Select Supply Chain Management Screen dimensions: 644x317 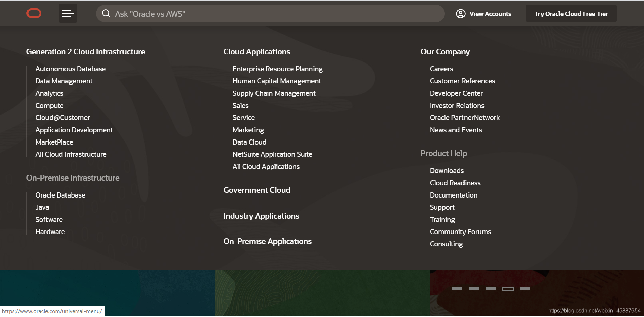tap(274, 93)
